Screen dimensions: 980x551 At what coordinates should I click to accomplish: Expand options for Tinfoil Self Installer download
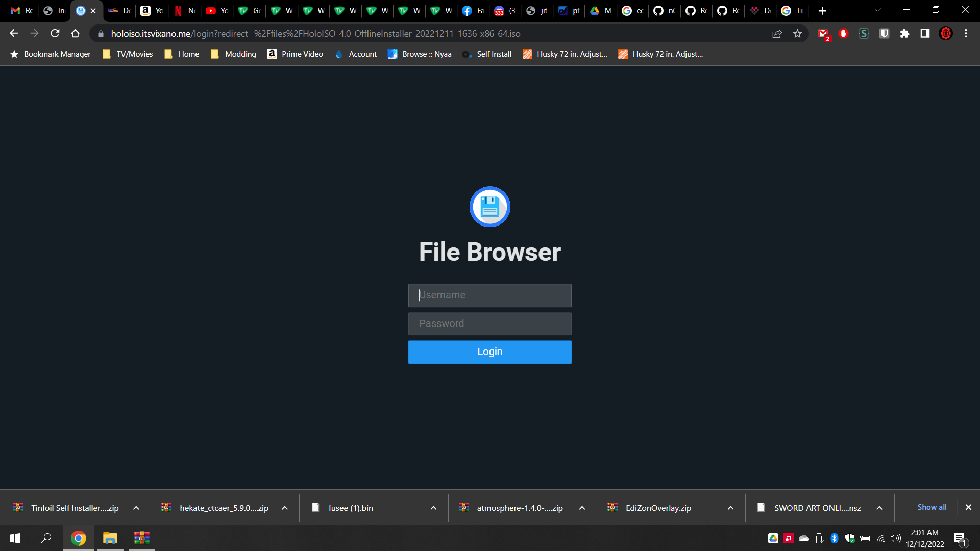tap(136, 508)
